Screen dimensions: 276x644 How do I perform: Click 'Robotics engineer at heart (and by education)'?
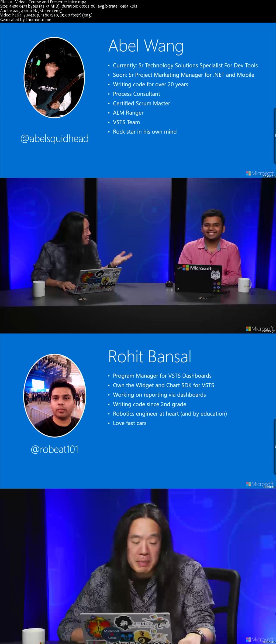coord(170,414)
